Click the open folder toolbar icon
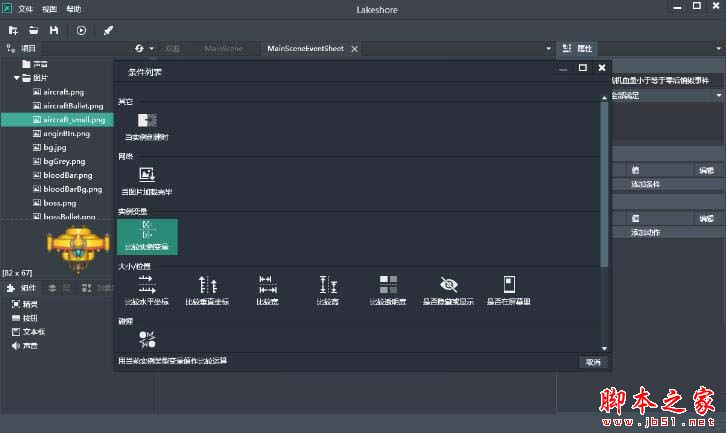 [x=33, y=31]
